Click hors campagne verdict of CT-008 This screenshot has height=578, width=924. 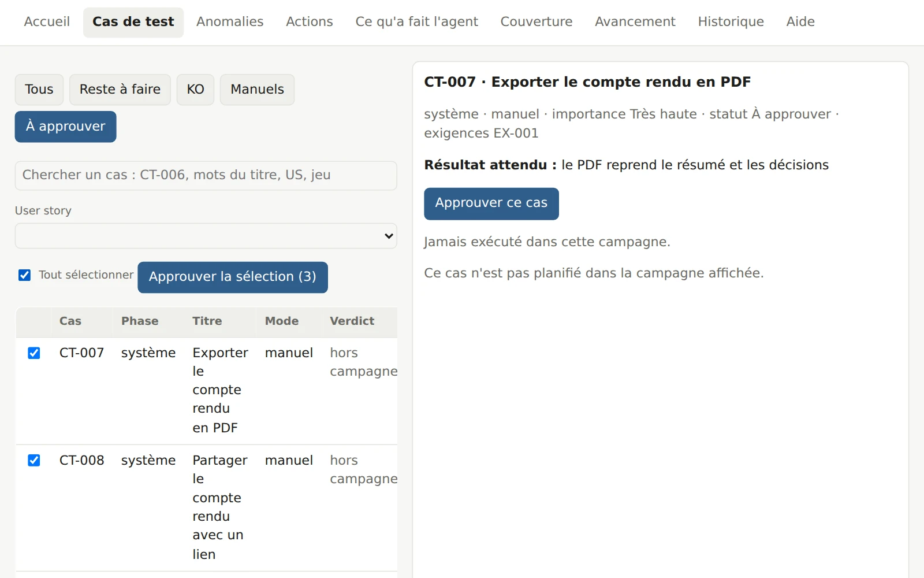tap(364, 469)
